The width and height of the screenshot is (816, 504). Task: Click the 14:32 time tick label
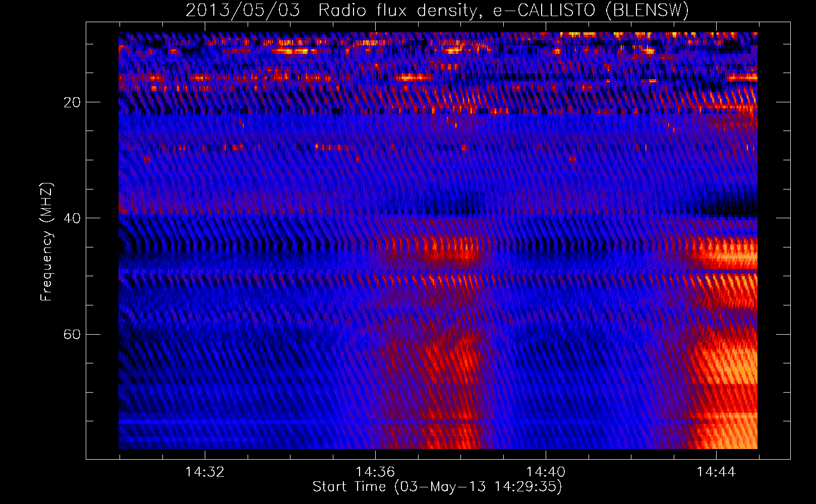click(x=205, y=472)
